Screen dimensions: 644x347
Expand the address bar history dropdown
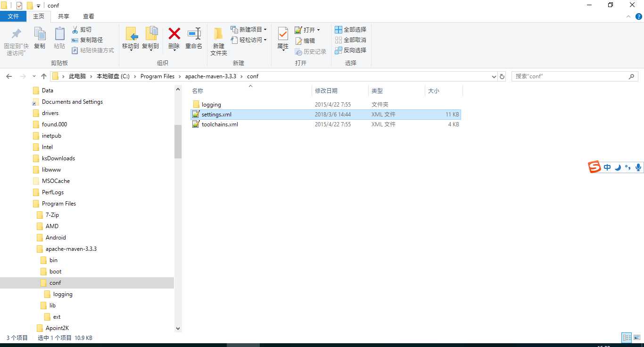point(494,76)
